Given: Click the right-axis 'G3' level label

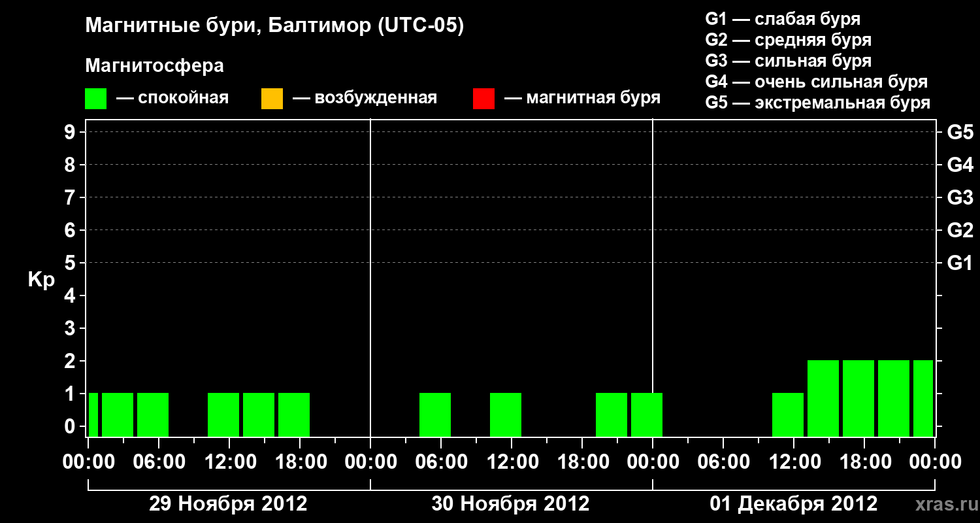Looking at the screenshot, I should (x=960, y=197).
